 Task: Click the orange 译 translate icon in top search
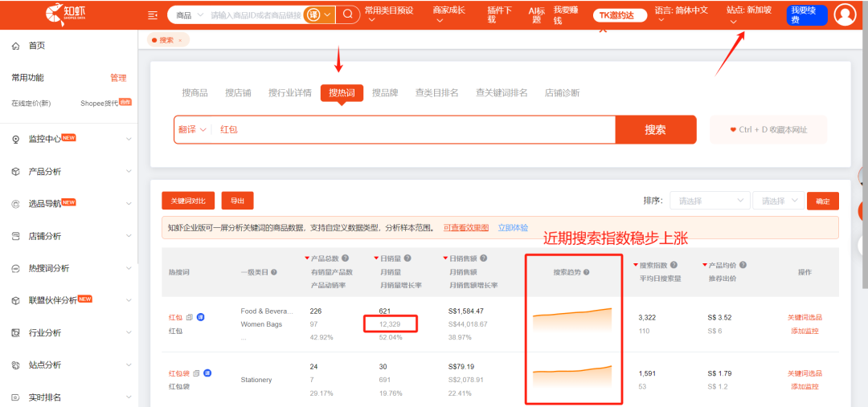coord(314,15)
